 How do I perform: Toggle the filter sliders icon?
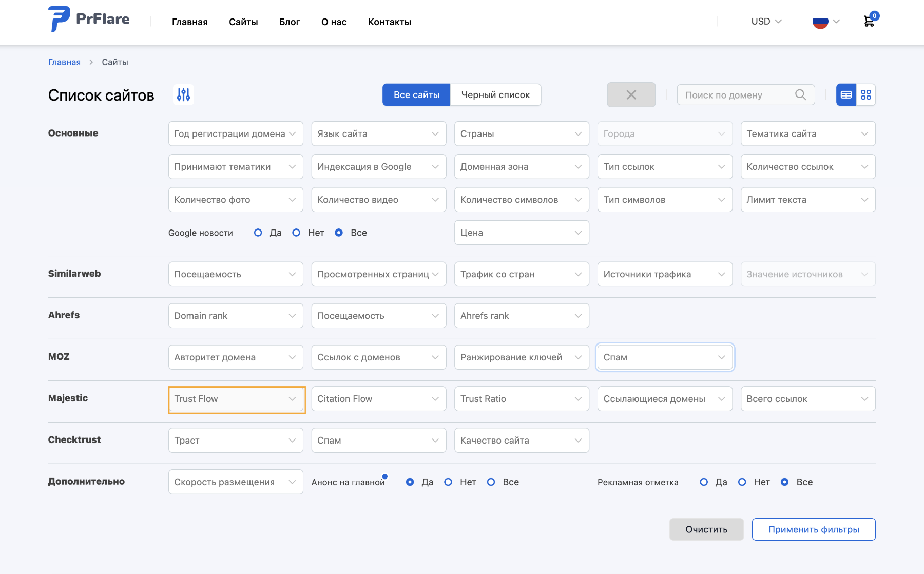pyautogui.click(x=183, y=94)
